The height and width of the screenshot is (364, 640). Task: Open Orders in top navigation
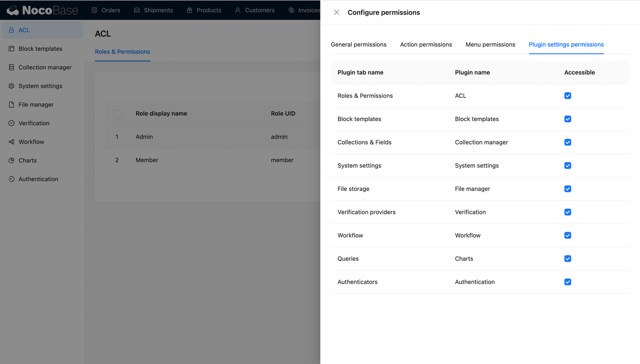pyautogui.click(x=105, y=10)
